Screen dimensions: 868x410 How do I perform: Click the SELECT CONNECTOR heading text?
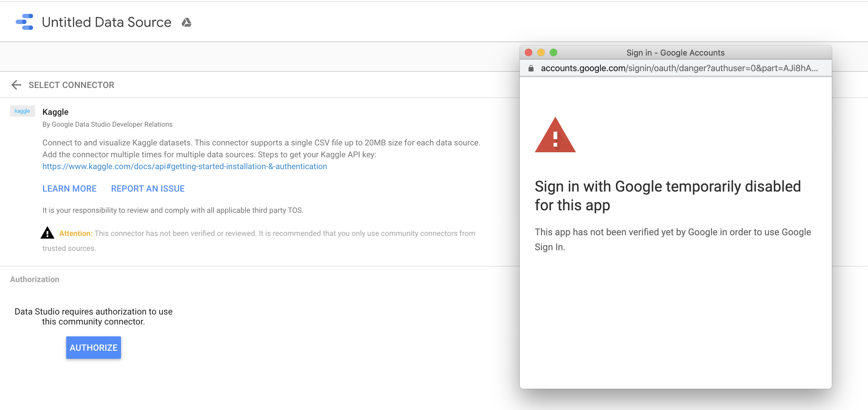point(71,85)
